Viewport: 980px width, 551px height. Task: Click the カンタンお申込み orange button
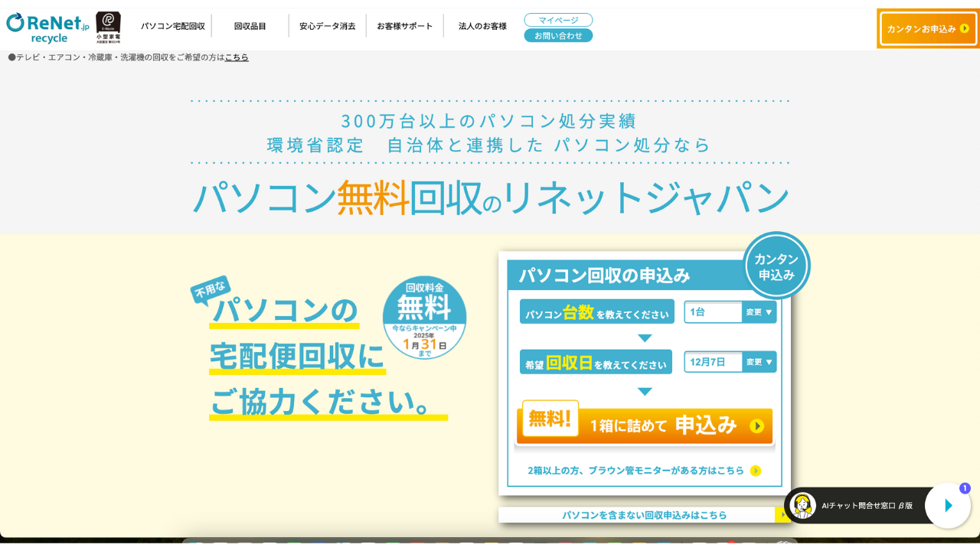(x=928, y=28)
